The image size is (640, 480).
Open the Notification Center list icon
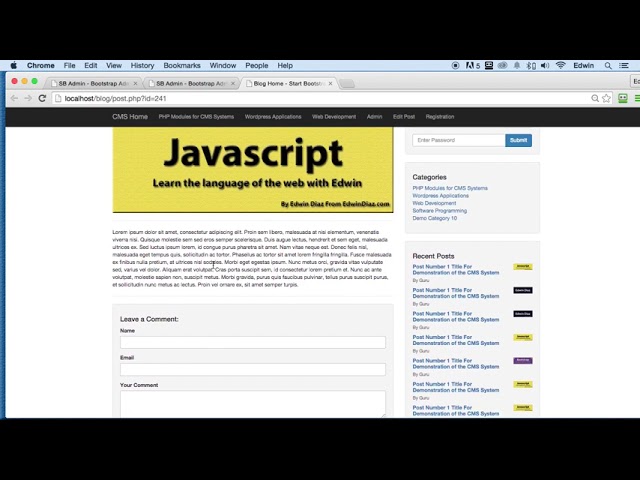pos(624,65)
